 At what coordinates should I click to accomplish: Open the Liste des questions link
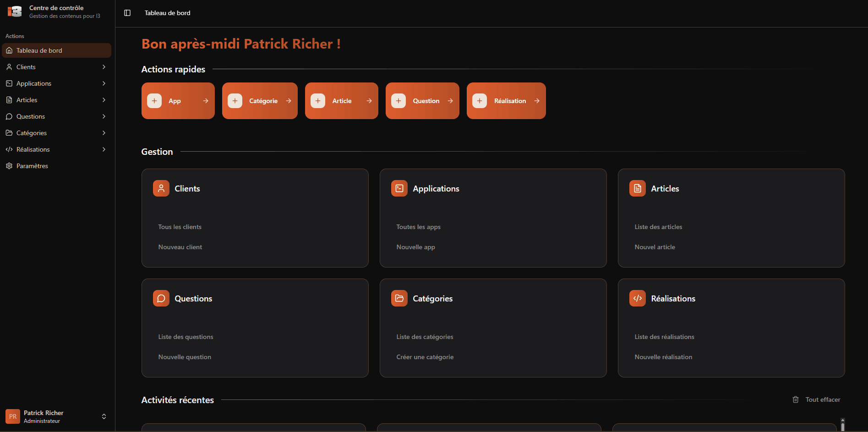(x=186, y=337)
